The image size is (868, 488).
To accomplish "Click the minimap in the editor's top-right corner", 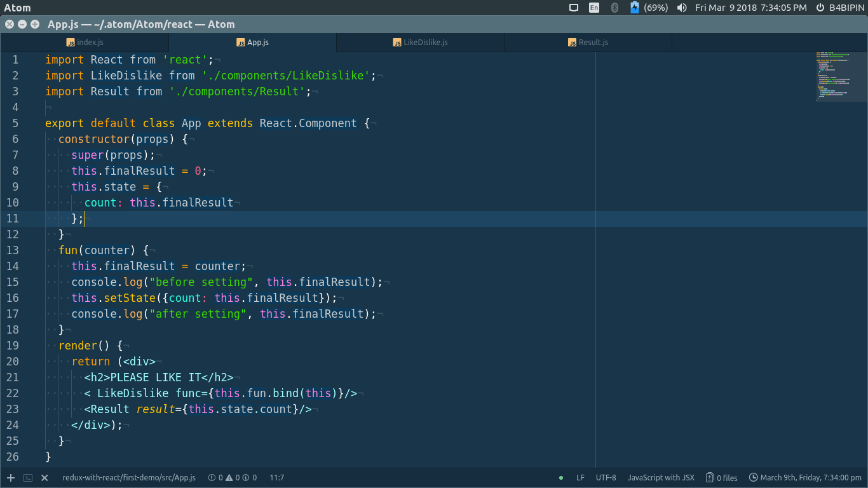I will pyautogui.click(x=840, y=76).
